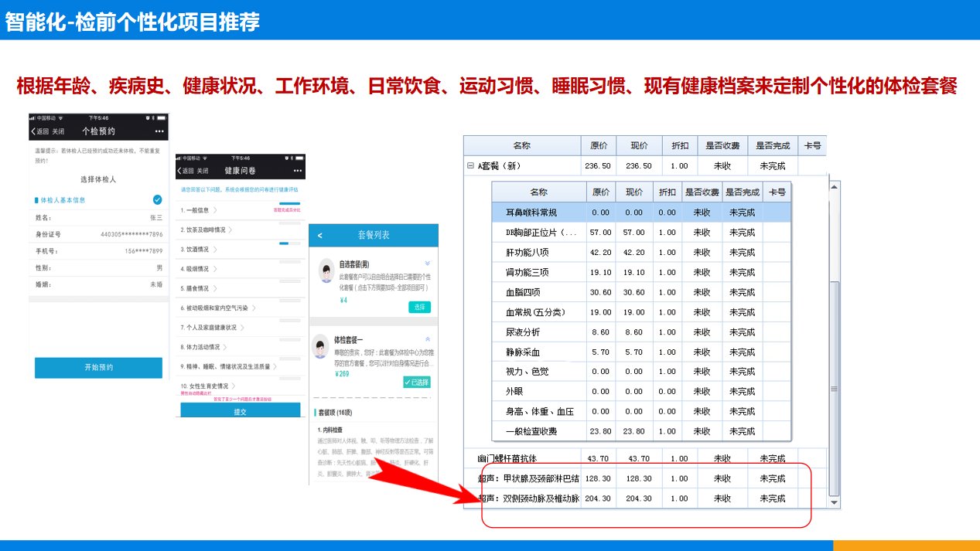Click progress bar beside 3. 饮酒情况
Screen dimensions: 980x551
click(290, 243)
